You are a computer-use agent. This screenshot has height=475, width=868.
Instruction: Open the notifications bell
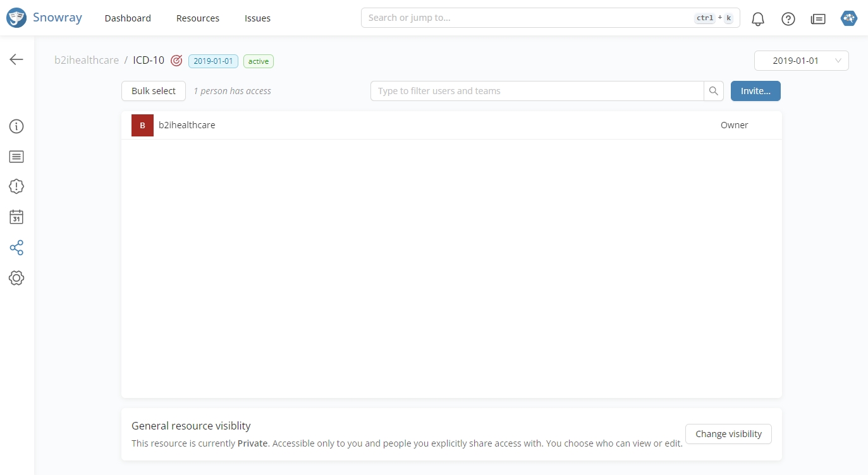click(x=757, y=19)
